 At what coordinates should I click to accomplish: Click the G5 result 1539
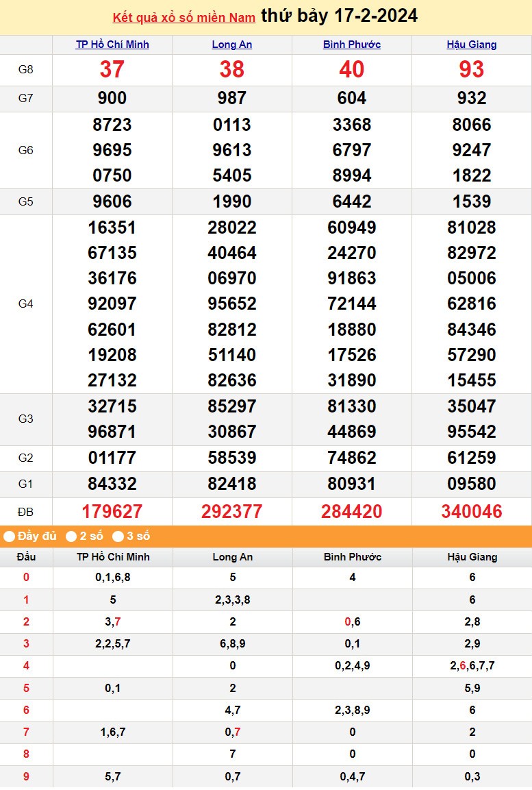[x=472, y=201]
